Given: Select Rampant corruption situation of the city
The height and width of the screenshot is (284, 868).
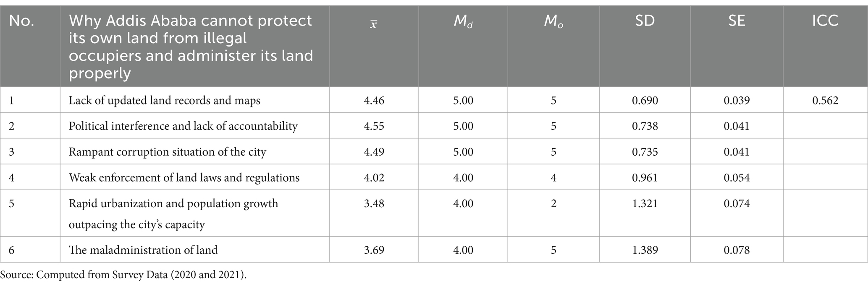Looking at the screenshot, I should coord(167,152).
